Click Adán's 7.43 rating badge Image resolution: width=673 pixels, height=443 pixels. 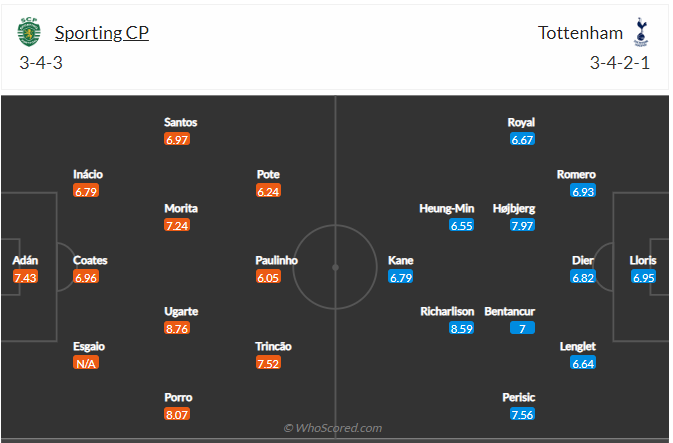pyautogui.click(x=25, y=277)
